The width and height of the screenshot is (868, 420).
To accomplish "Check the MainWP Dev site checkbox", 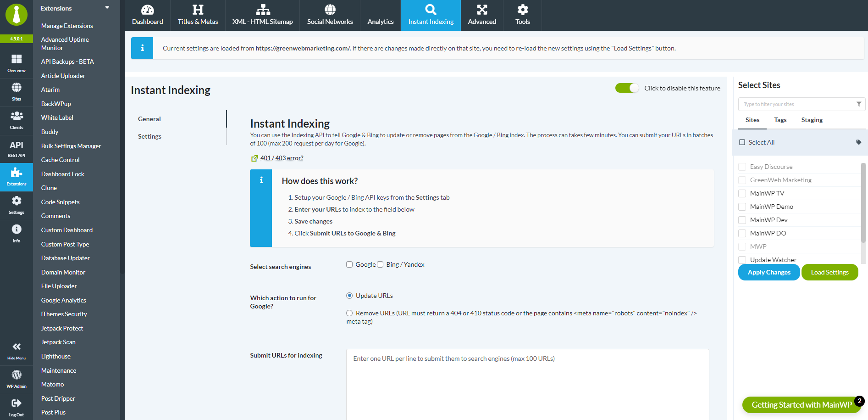I will click(x=742, y=220).
